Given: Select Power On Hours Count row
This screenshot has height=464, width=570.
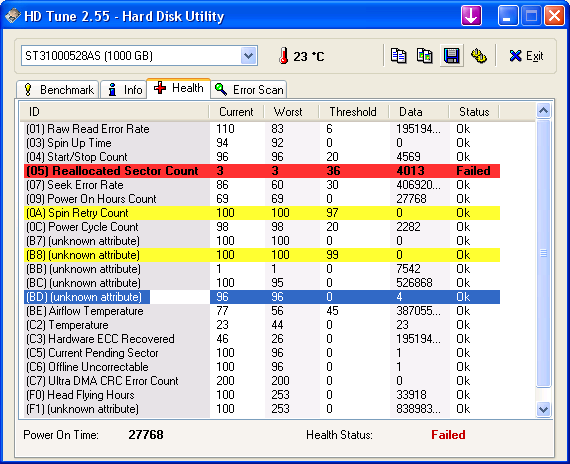Looking at the screenshot, I should point(262,199).
